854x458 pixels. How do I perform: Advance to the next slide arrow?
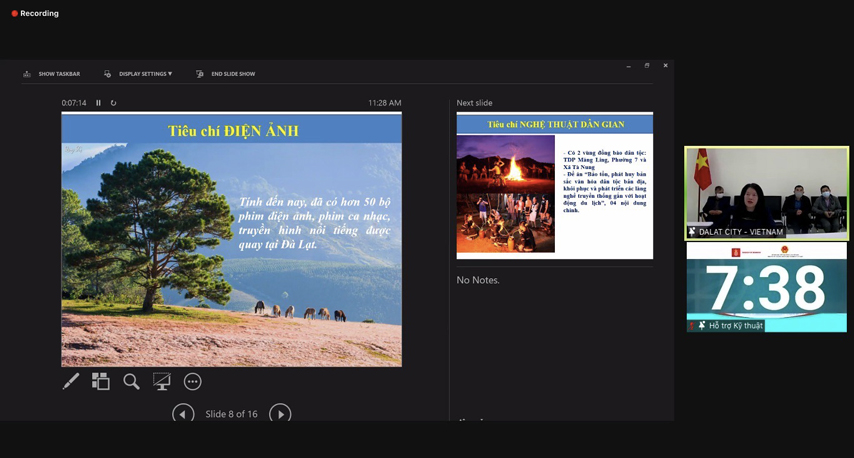click(x=280, y=413)
